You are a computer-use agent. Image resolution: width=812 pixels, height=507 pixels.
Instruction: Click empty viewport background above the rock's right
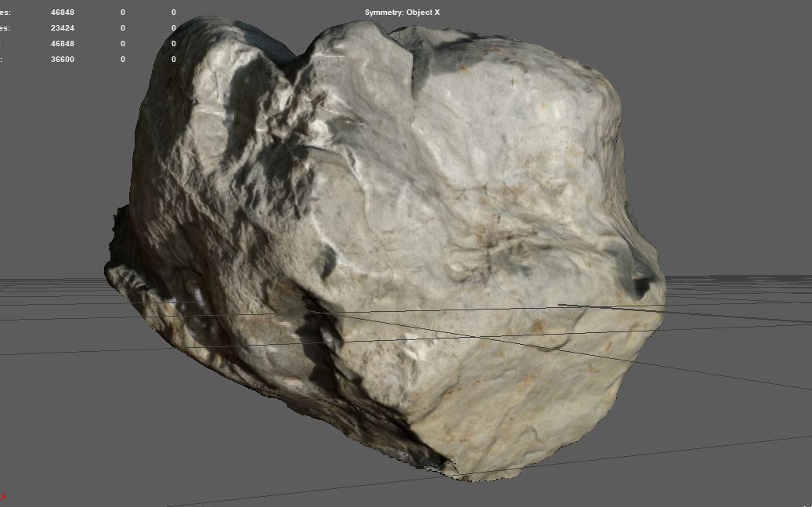705,94
